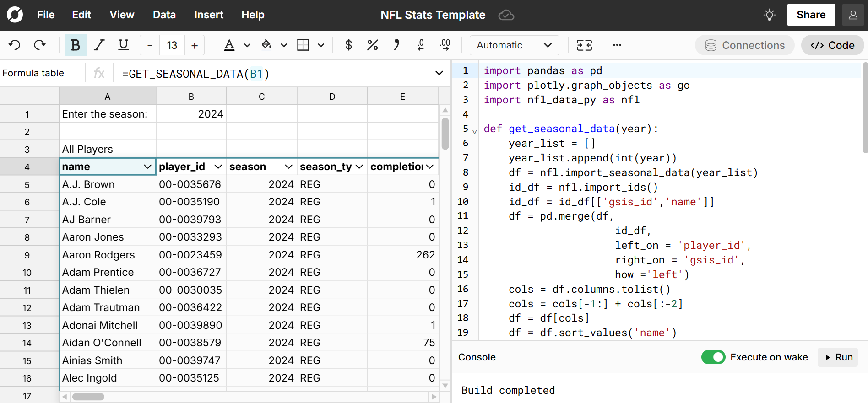Click the Undo arrow icon
This screenshot has width=868, height=403.
15,45
